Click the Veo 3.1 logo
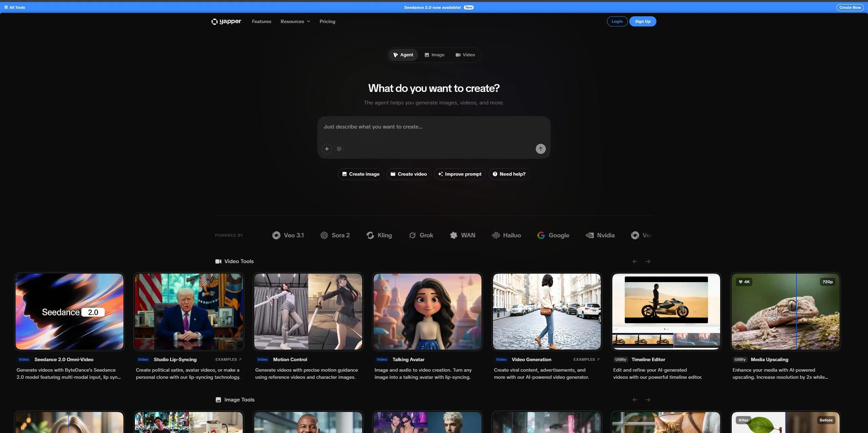868x433 pixels. pyautogui.click(x=288, y=235)
